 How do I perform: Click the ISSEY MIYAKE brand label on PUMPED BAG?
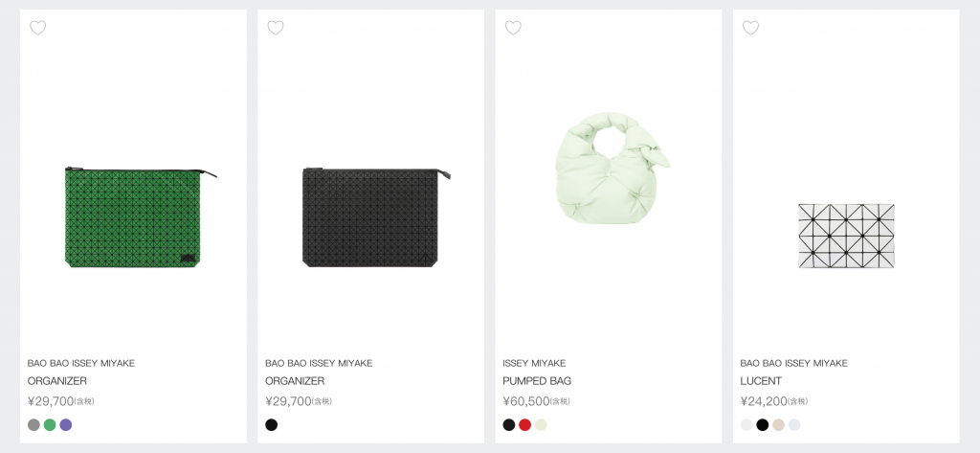(x=534, y=363)
